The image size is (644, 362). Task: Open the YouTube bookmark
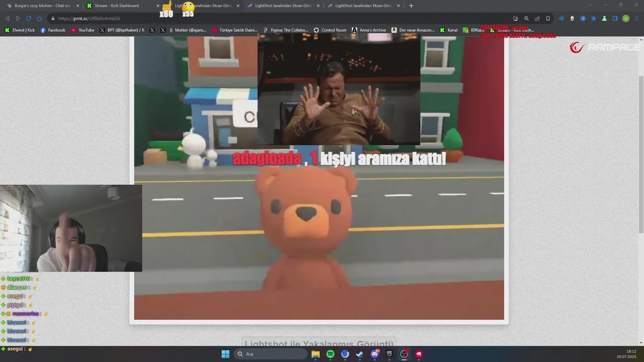83,30
